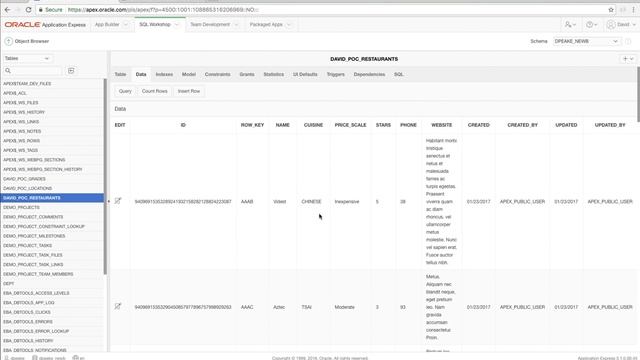
Task: Click the small icon right of the Schema select
Action: coord(628,41)
